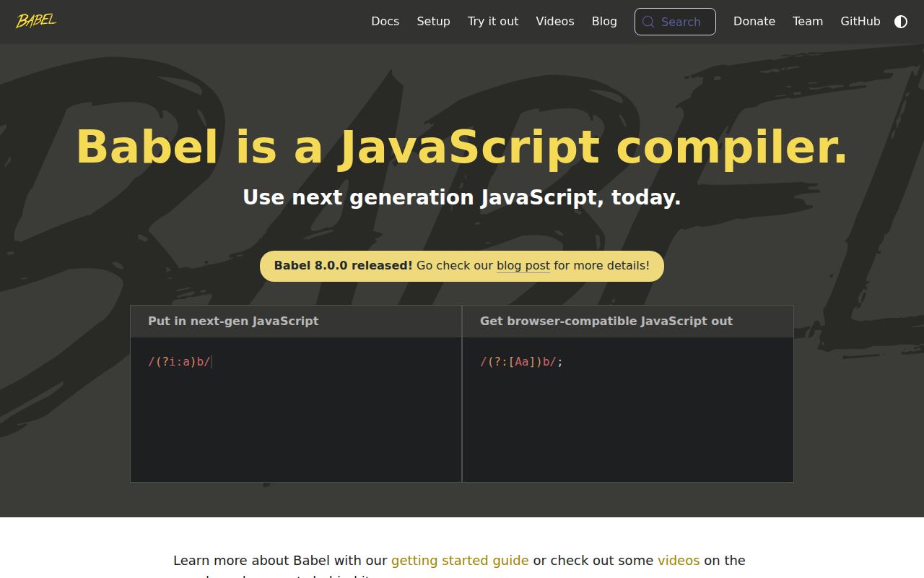Open the GitHub link
This screenshot has width=924, height=578.
tap(860, 22)
